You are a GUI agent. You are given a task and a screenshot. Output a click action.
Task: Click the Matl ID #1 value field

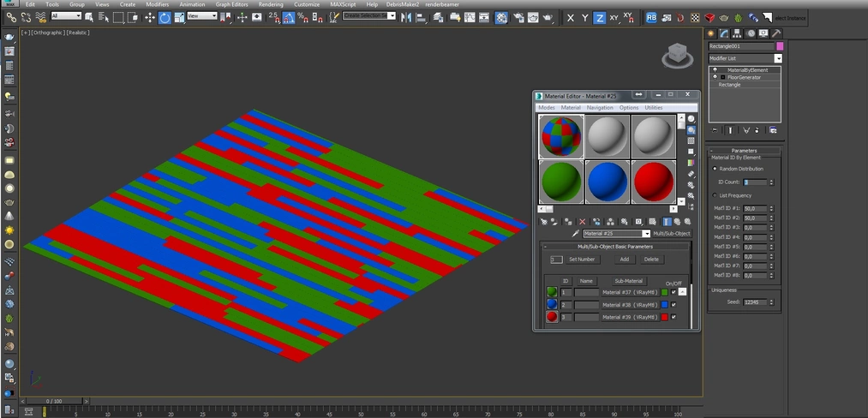tap(755, 209)
